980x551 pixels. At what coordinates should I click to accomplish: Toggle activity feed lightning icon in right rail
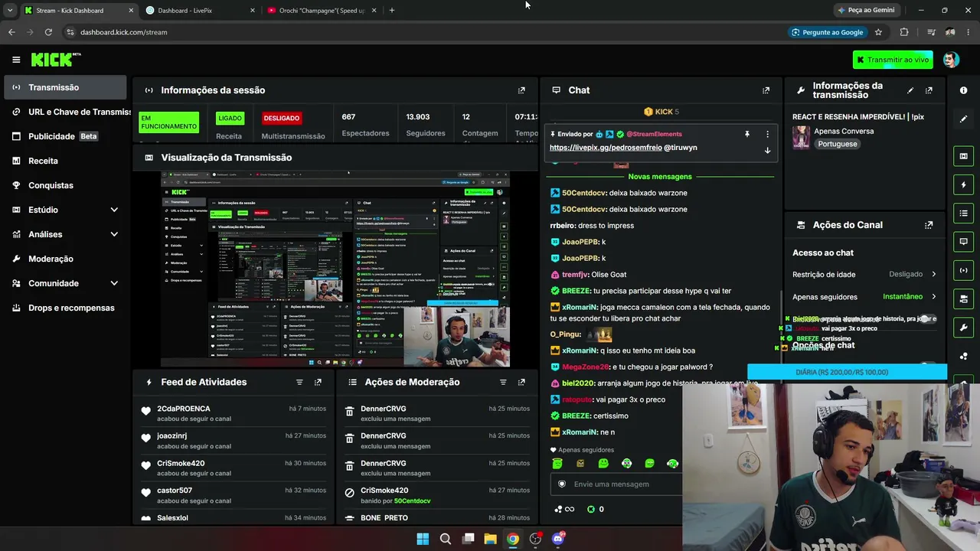[x=963, y=184]
